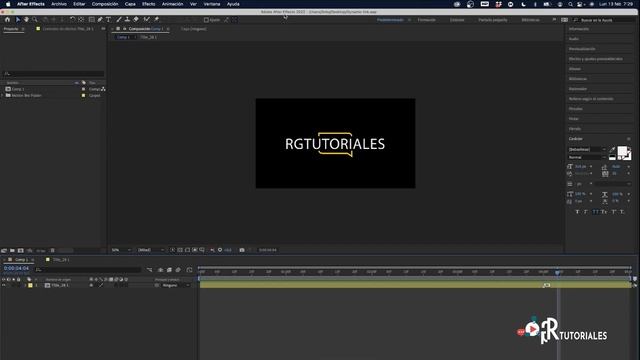The height and width of the screenshot is (360, 640).
Task: Open the viewer resolution (Mitad) dropdown
Action: 151,250
